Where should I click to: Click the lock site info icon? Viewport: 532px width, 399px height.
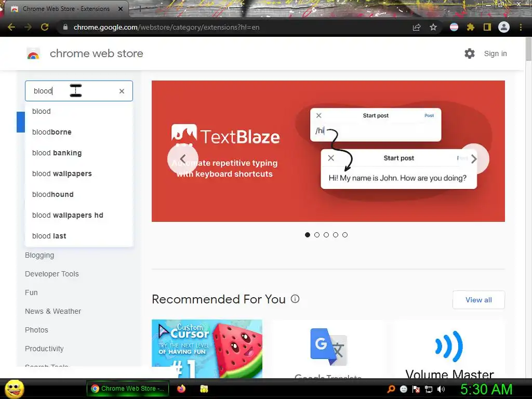coord(65,27)
